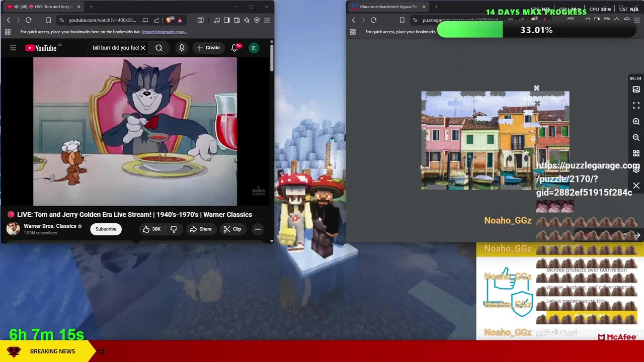Click the YouTube URL address field

pos(103,20)
